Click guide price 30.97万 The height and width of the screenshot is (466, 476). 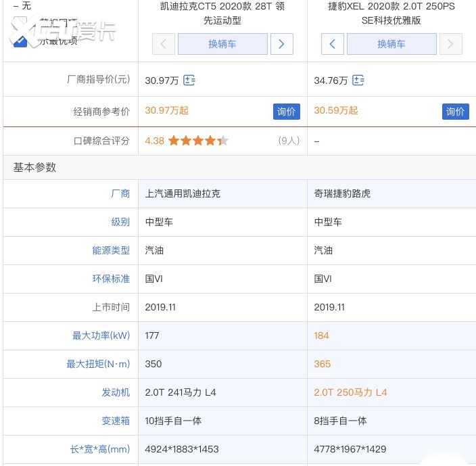coord(162,80)
